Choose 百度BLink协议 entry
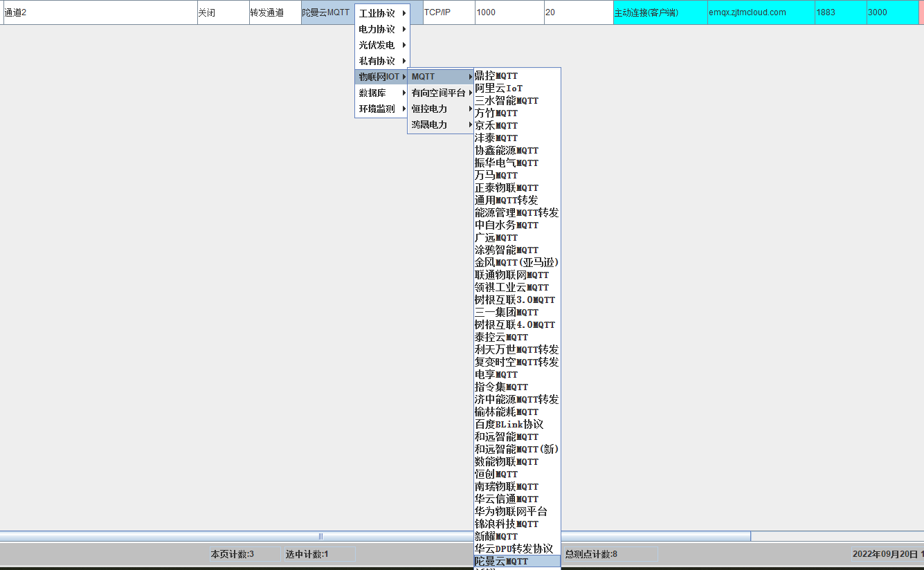This screenshot has width=924, height=570. (x=517, y=425)
